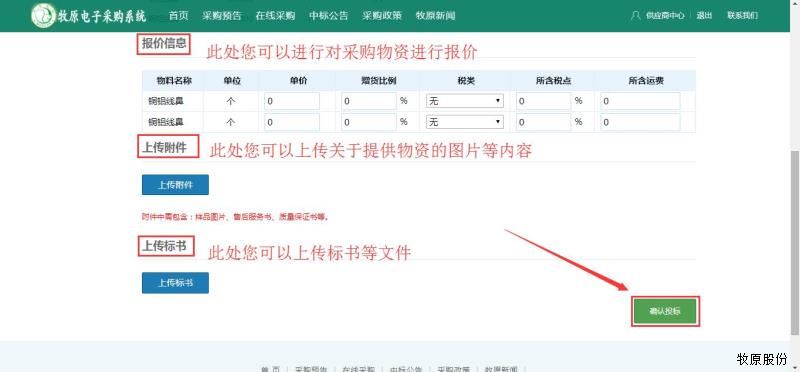Click the 个 unit in second 铜铝线鼻 row

point(231,122)
